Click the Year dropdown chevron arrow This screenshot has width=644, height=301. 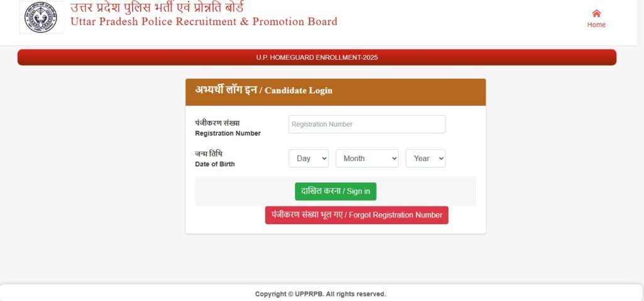441,158
